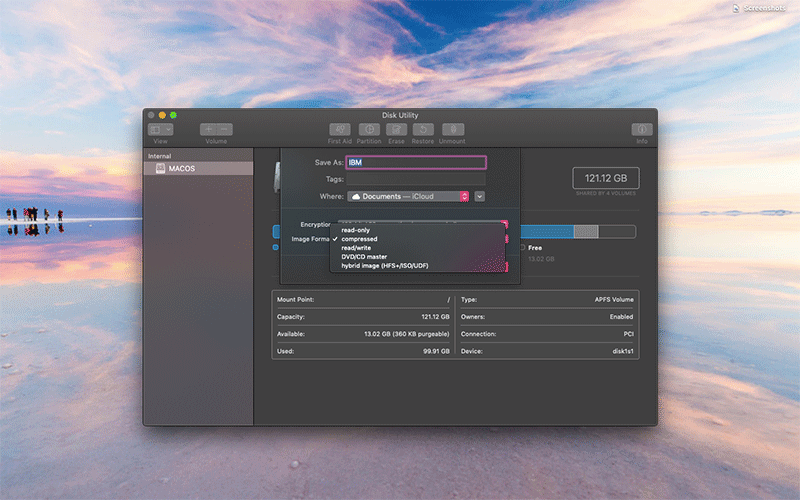The width and height of the screenshot is (800, 500).
Task: Select read/write from format menu
Action: (x=356, y=248)
